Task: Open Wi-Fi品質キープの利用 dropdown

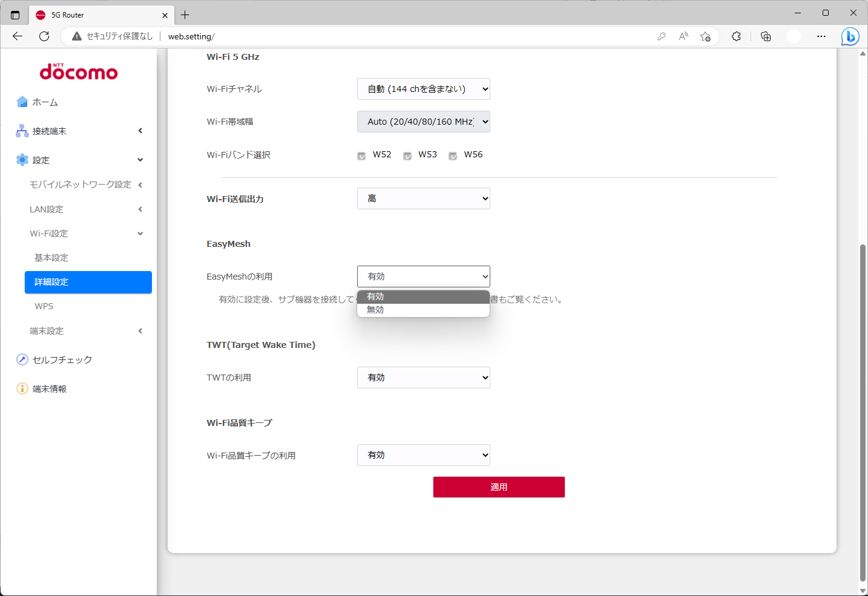Action: pyautogui.click(x=424, y=455)
